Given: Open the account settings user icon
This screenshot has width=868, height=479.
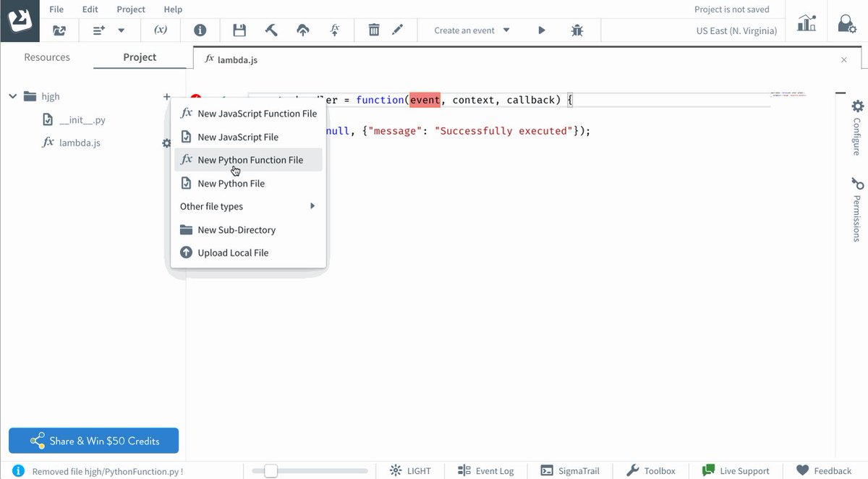Looking at the screenshot, I should point(847,22).
